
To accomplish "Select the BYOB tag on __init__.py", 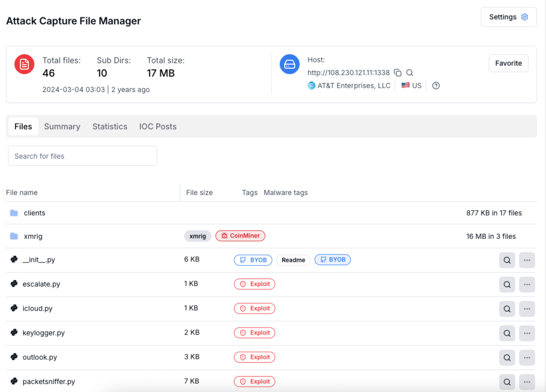I will point(253,260).
